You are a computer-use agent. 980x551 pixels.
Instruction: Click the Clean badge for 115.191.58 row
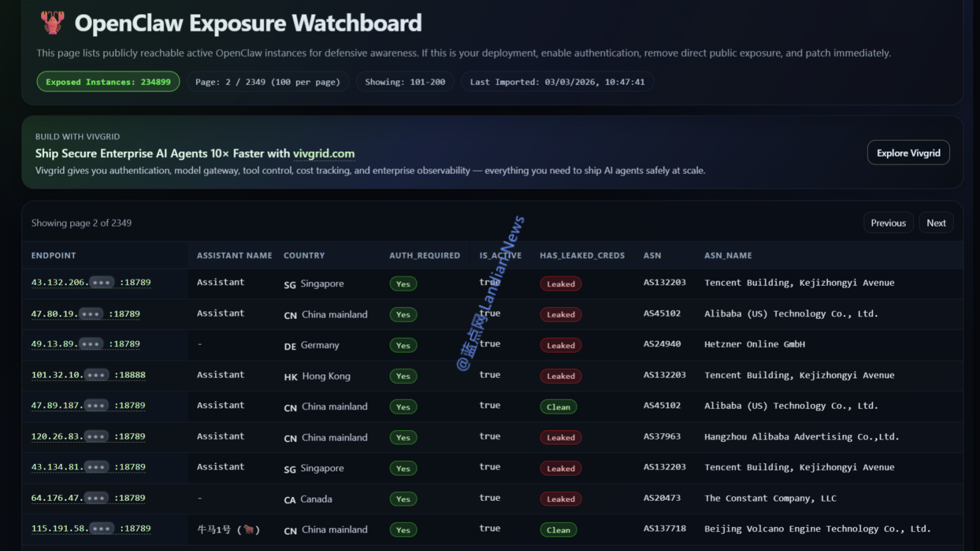pos(558,530)
